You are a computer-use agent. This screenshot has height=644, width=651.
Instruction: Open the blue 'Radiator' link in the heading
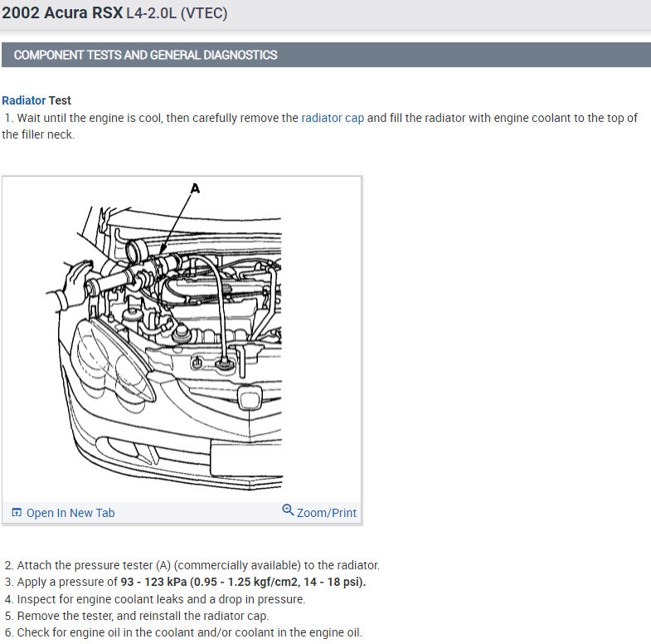coord(24,100)
